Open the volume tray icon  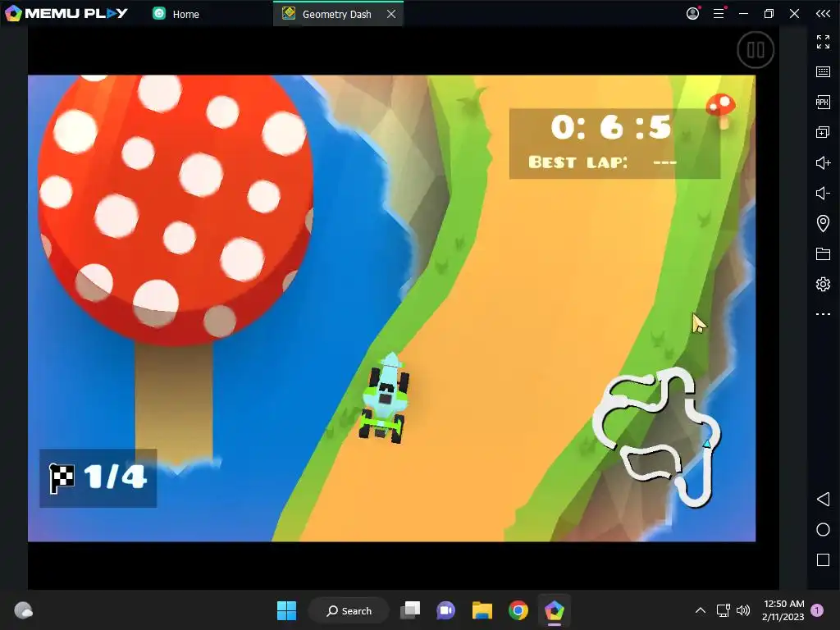743,610
